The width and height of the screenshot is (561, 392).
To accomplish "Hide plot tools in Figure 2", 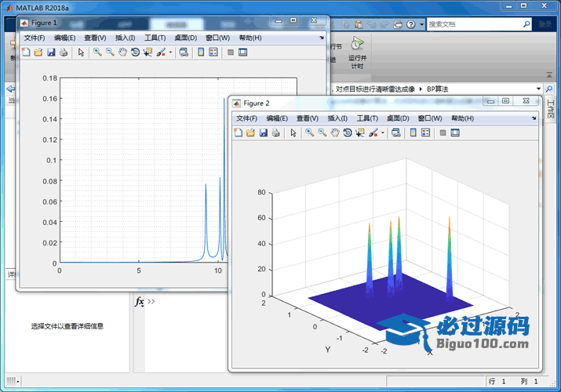I will point(443,132).
